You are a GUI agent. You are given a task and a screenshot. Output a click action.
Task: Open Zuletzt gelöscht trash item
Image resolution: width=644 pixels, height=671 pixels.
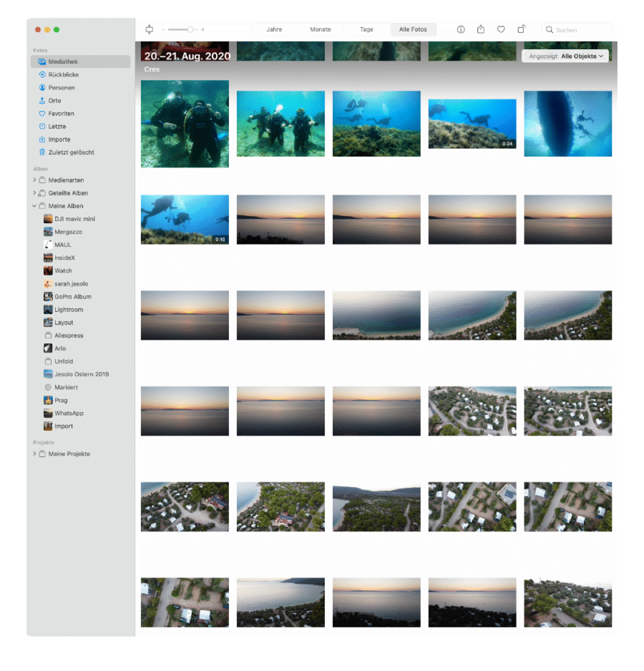pos(71,152)
